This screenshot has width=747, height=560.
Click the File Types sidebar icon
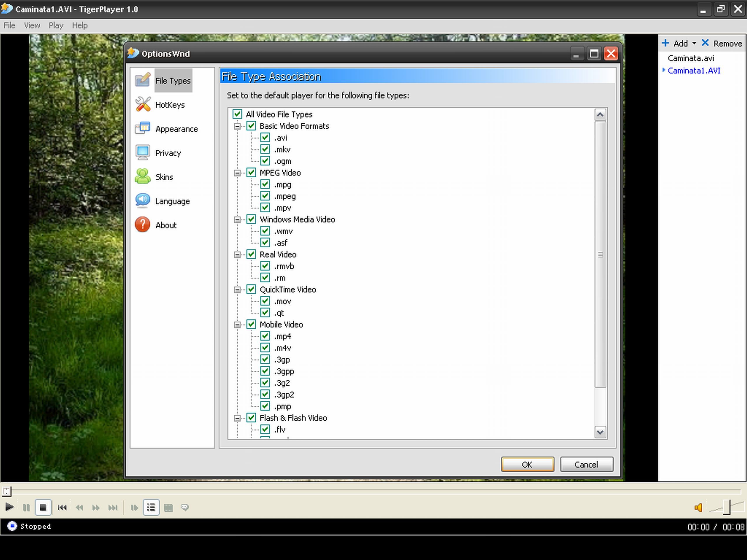coord(144,80)
